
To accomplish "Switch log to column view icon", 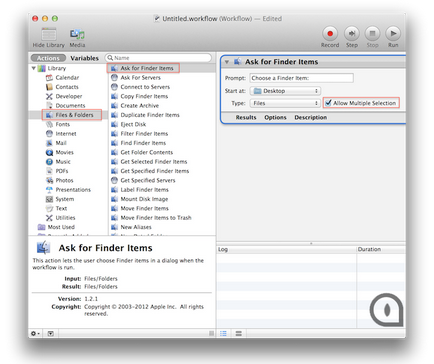I will (238, 333).
